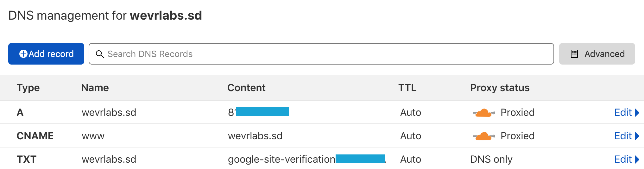This screenshot has height=169, width=644.
Task: Open the Add record button
Action: click(x=46, y=54)
